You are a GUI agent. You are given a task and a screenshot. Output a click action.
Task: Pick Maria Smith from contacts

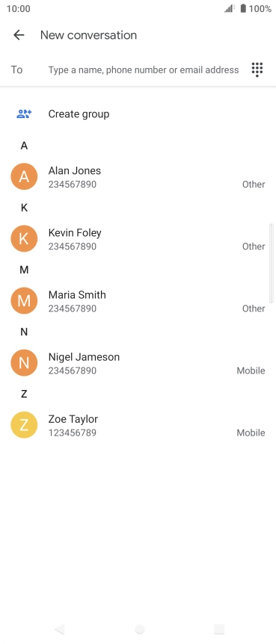[138, 300]
